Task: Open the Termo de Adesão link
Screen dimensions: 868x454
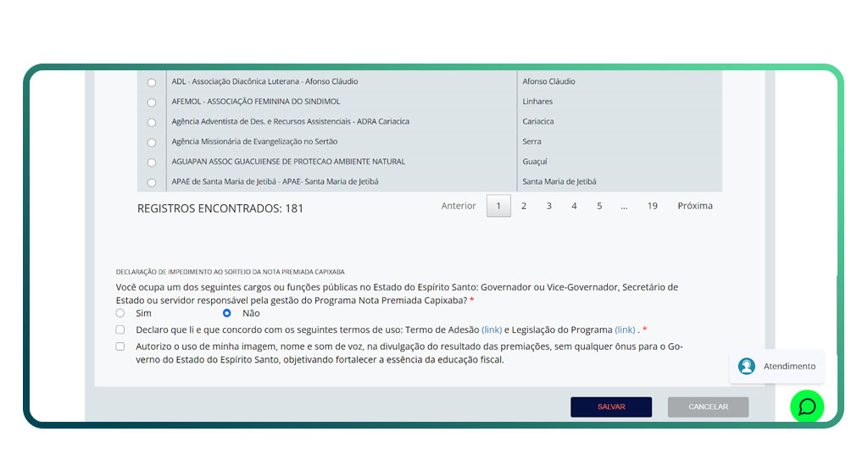Action: (492, 329)
